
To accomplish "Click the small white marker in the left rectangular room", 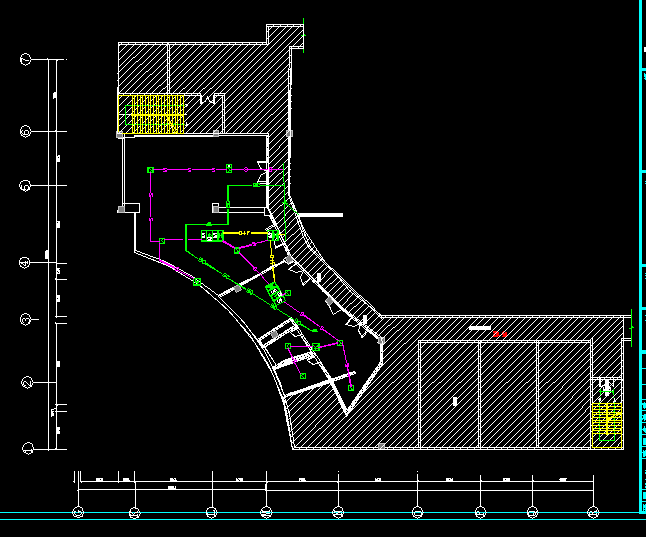I will click(455, 401).
